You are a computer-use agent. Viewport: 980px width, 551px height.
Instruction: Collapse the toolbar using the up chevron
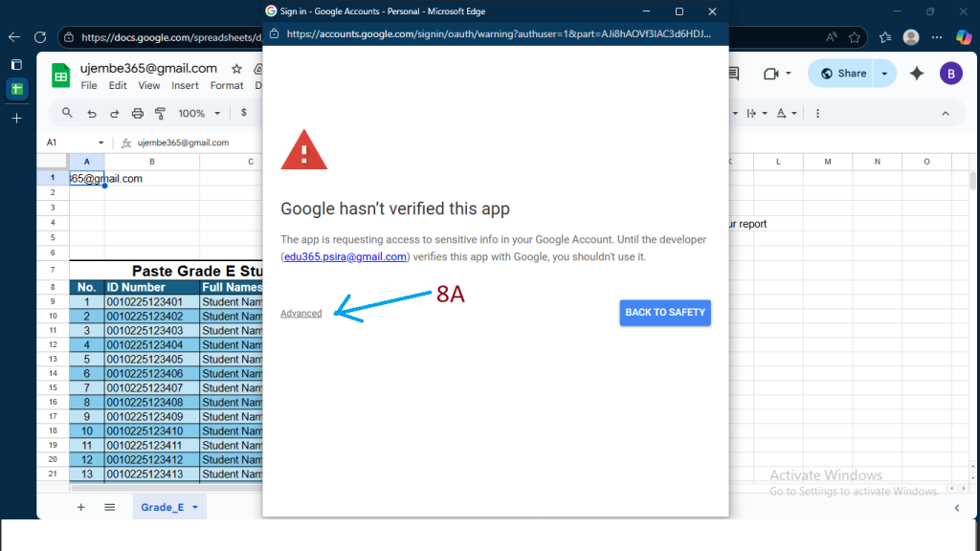946,113
